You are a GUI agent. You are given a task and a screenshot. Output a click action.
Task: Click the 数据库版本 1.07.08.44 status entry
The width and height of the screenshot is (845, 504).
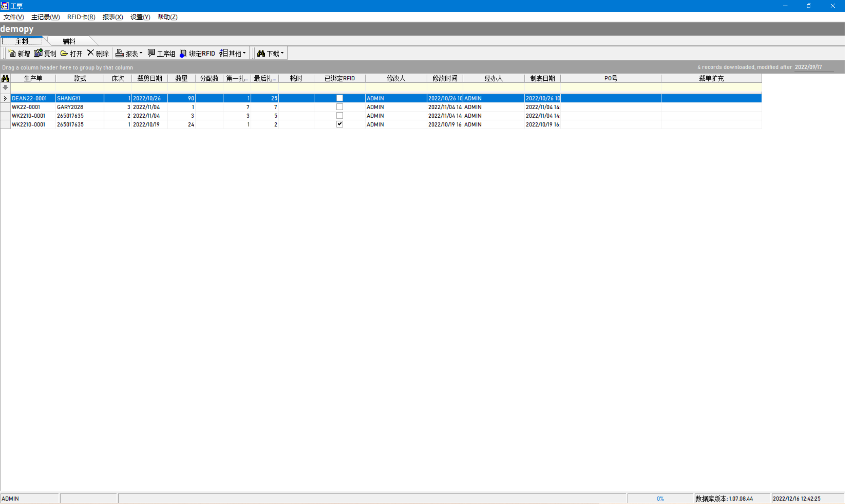(x=732, y=498)
